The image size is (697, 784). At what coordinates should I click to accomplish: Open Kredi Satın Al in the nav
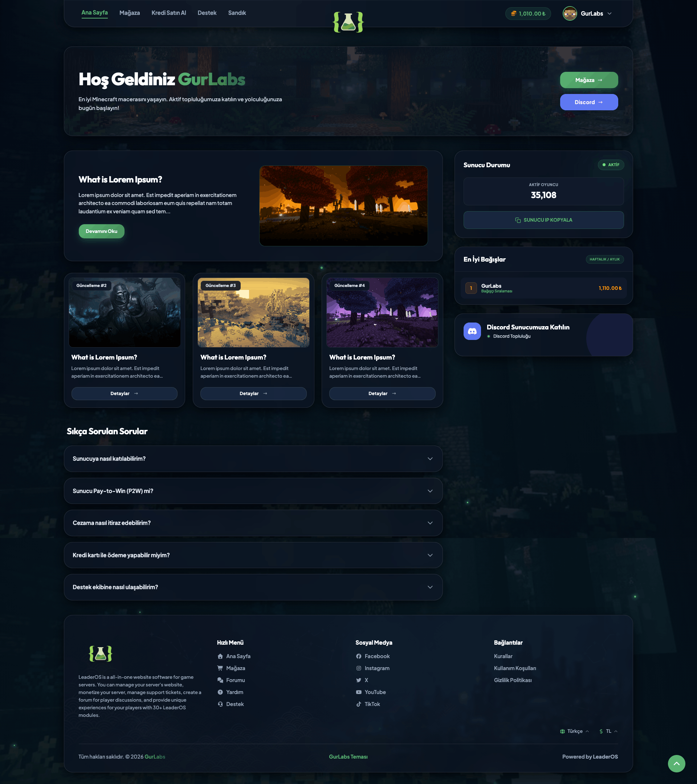tap(169, 13)
